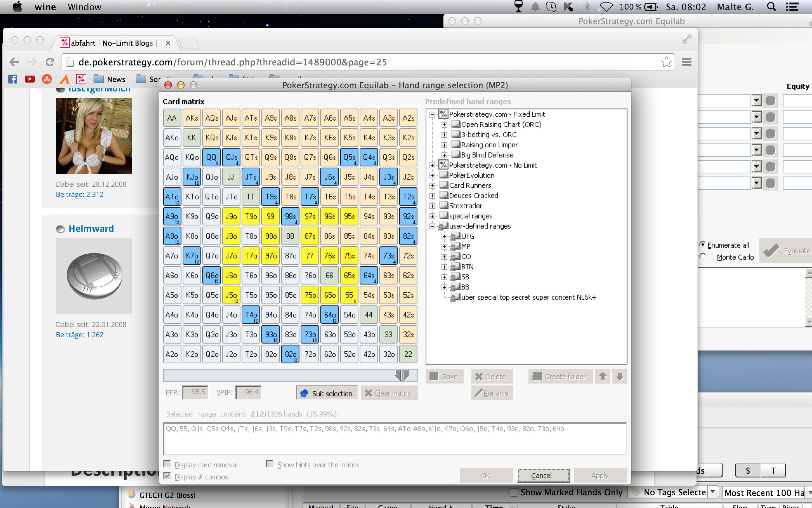Click the Suit selection button

point(327,393)
